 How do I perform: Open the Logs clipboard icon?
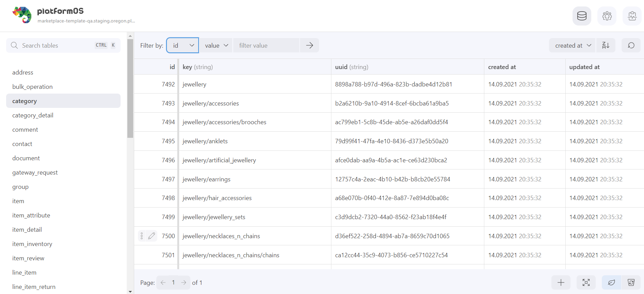pos(632,16)
